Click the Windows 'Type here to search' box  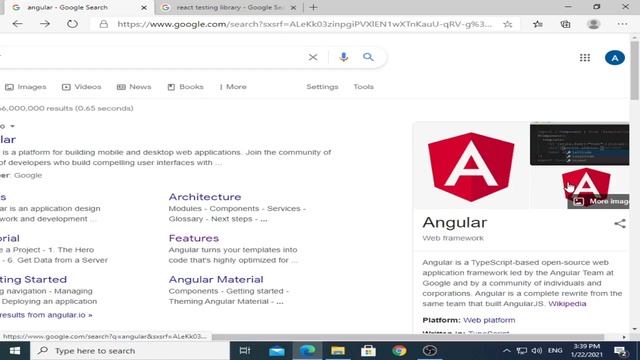pos(130,351)
